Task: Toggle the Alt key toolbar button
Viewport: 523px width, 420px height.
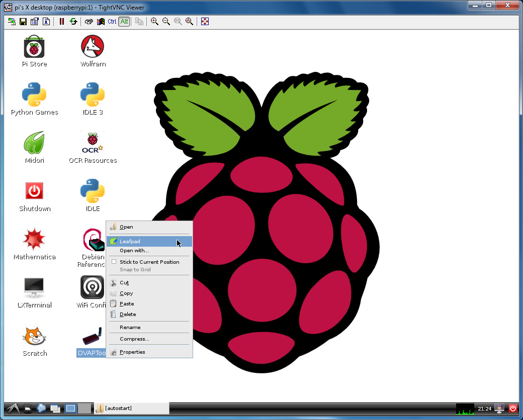Action: 124,22
